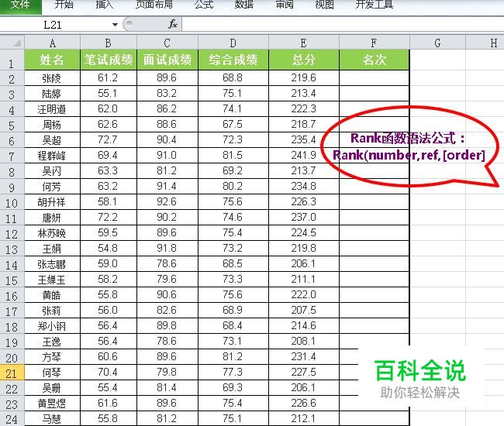Expand the Name Box dropdown arrow
Viewport: 504px width, 426px height.
coord(115,25)
